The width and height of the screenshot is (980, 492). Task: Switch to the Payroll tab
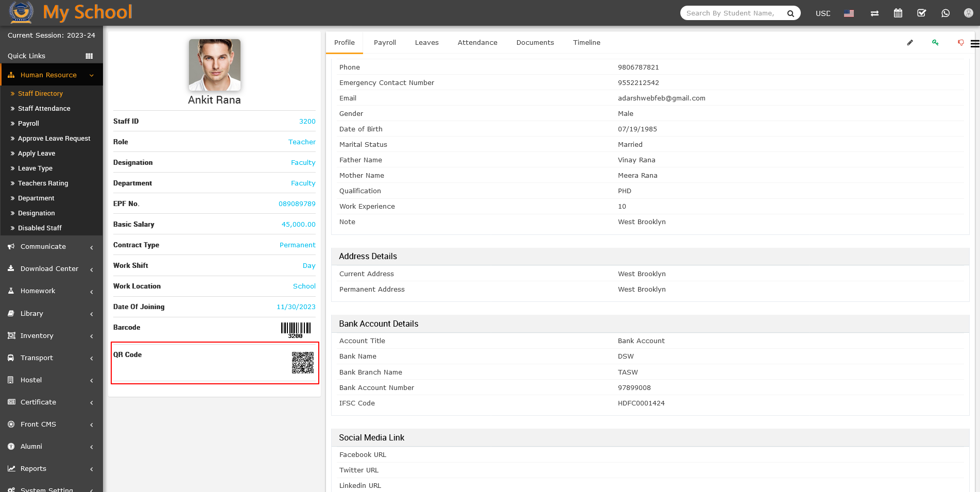point(385,43)
